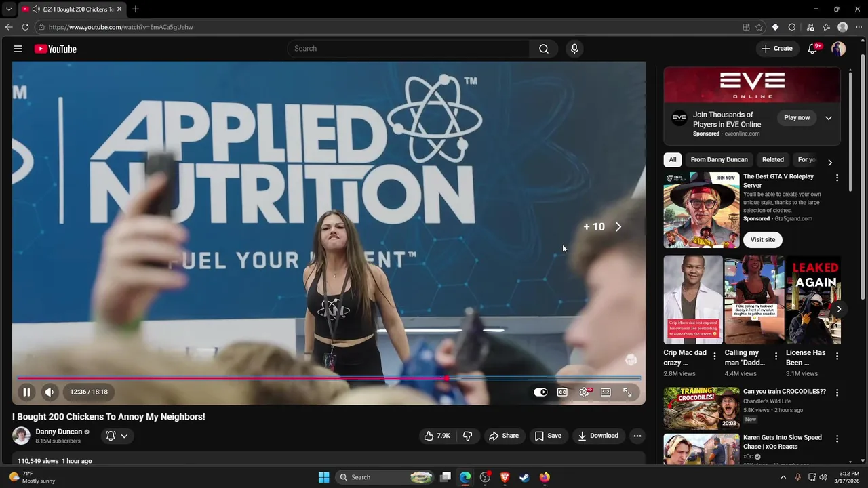Select the All filter chip
868x488 pixels.
[673, 160]
